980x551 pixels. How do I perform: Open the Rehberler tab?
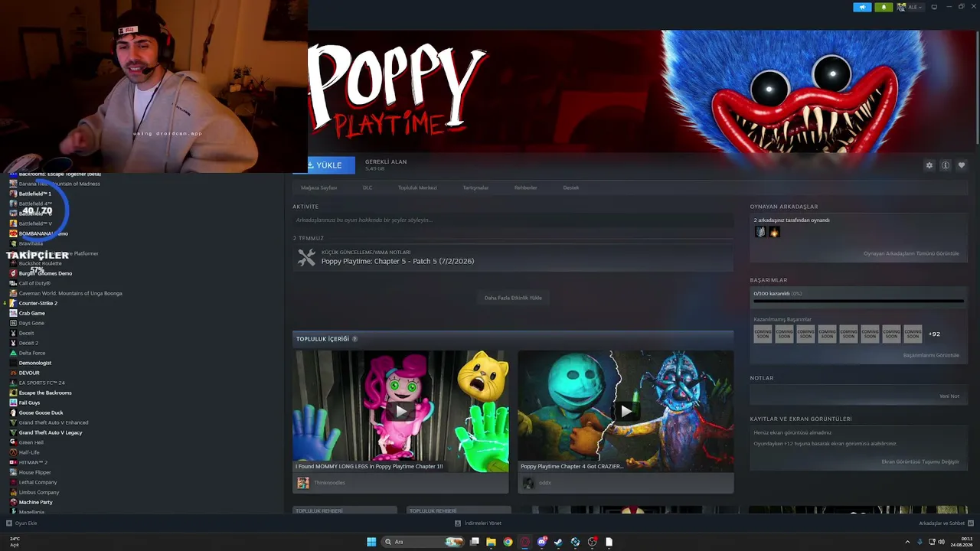click(x=525, y=187)
